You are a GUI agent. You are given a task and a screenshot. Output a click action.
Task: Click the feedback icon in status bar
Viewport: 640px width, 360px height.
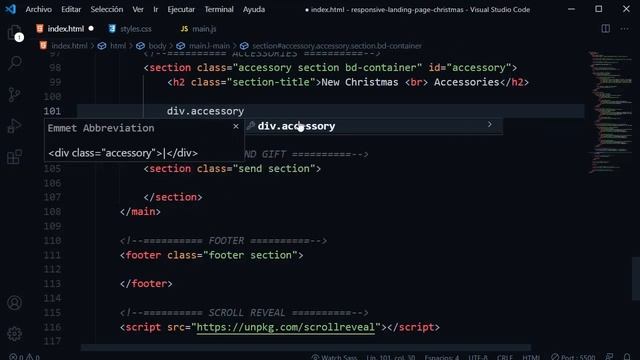(609, 357)
